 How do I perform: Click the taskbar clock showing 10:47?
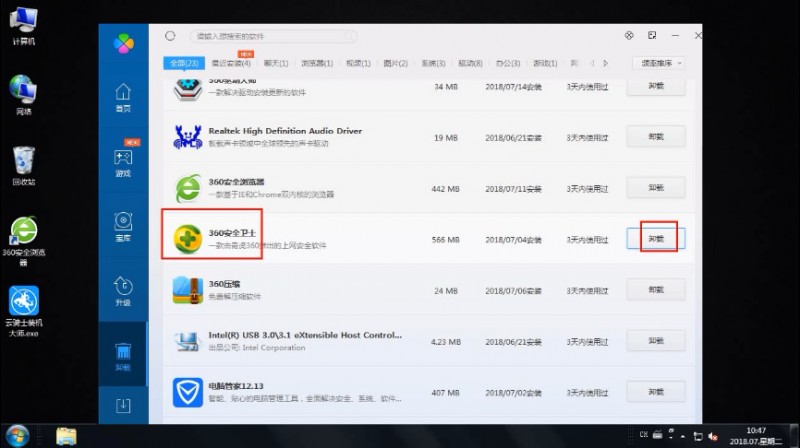pos(756,436)
